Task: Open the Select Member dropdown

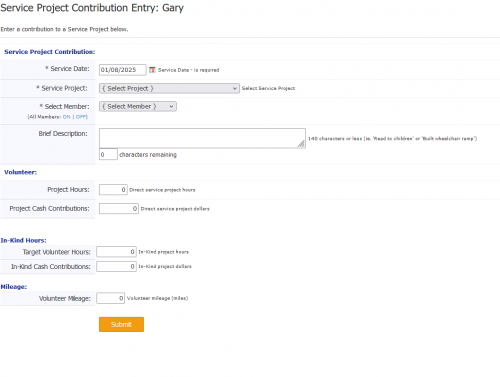Action: point(138,106)
